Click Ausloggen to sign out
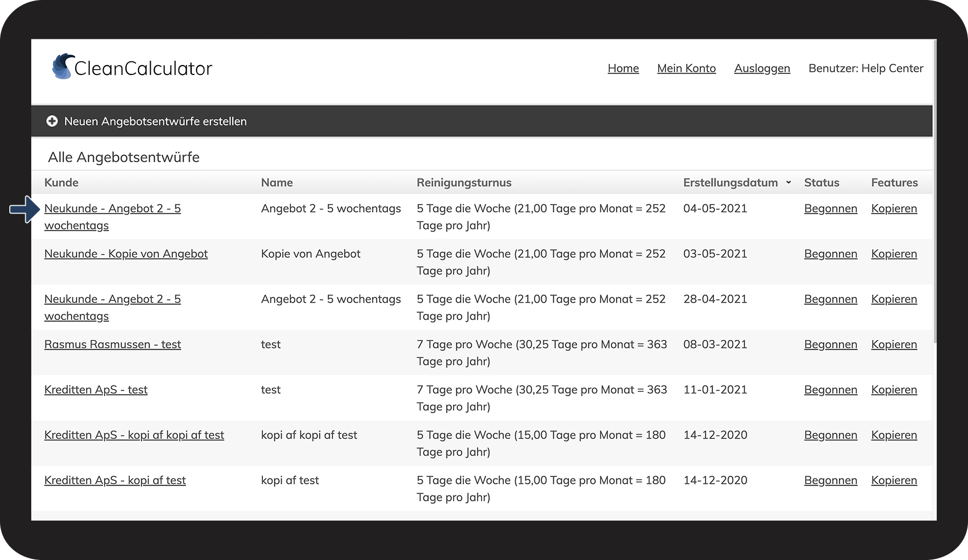This screenshot has height=560, width=968. click(761, 68)
